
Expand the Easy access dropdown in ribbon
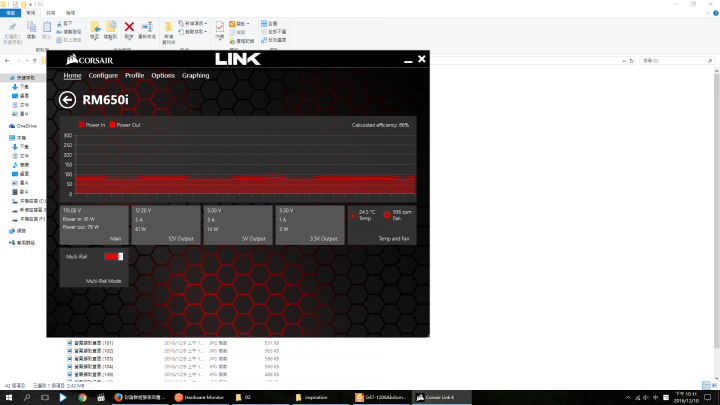point(206,32)
